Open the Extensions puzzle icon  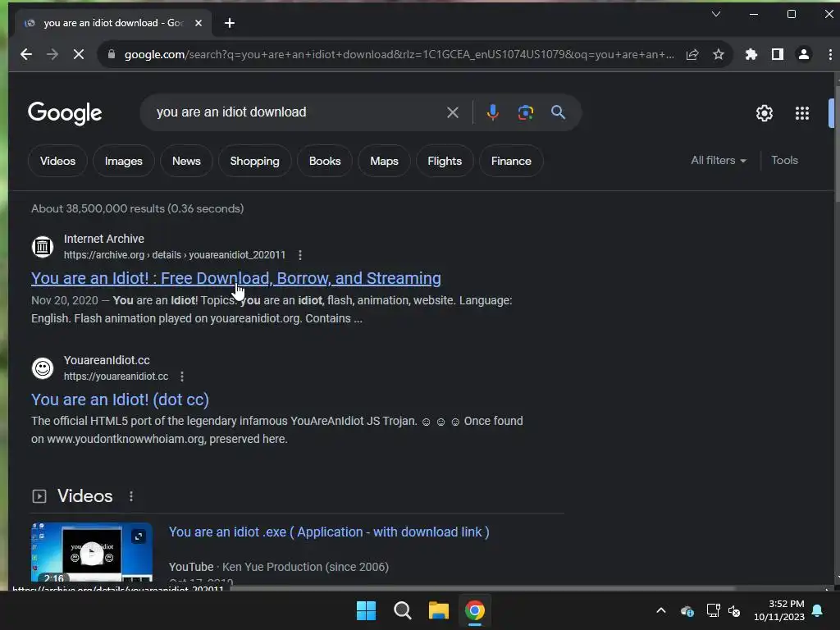[751, 54]
